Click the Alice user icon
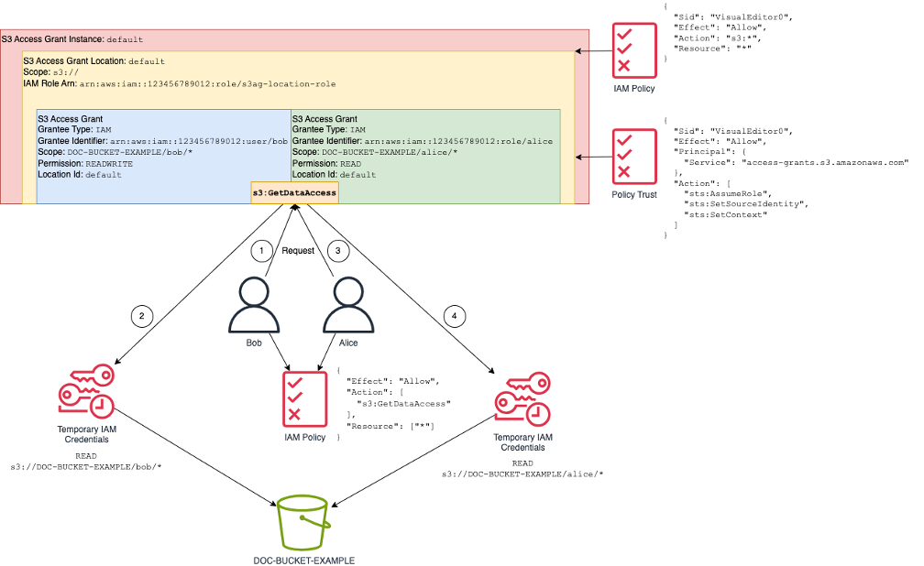Viewport: 924px width, 566px height. tap(346, 306)
